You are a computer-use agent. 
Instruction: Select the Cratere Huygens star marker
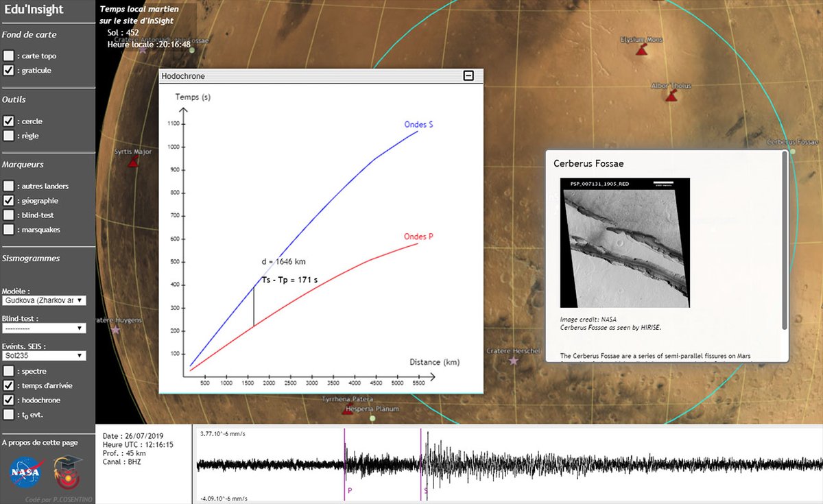[116, 330]
